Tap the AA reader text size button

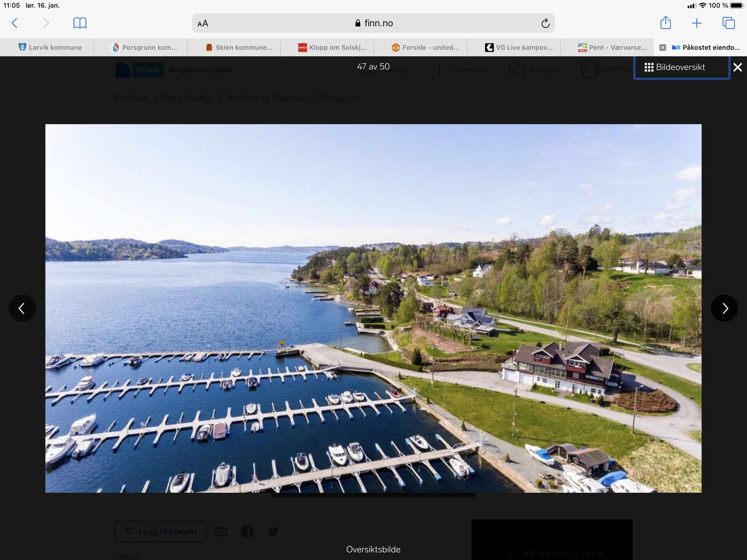pos(203,23)
